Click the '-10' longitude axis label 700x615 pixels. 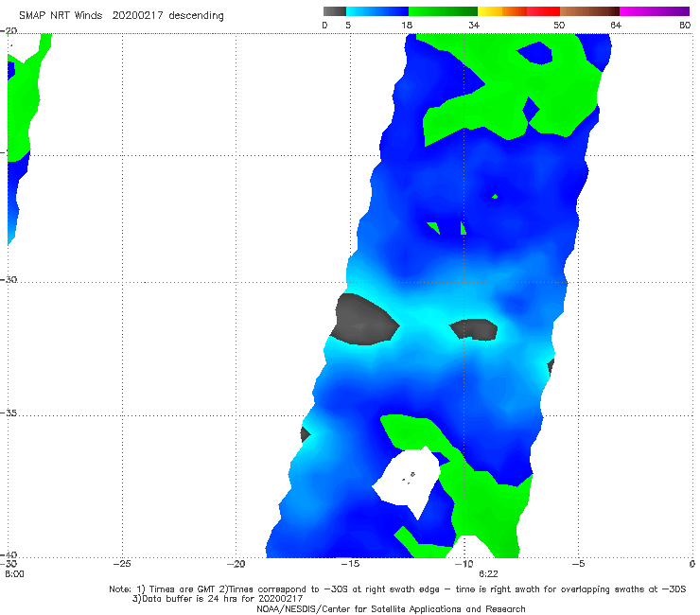pos(464,564)
